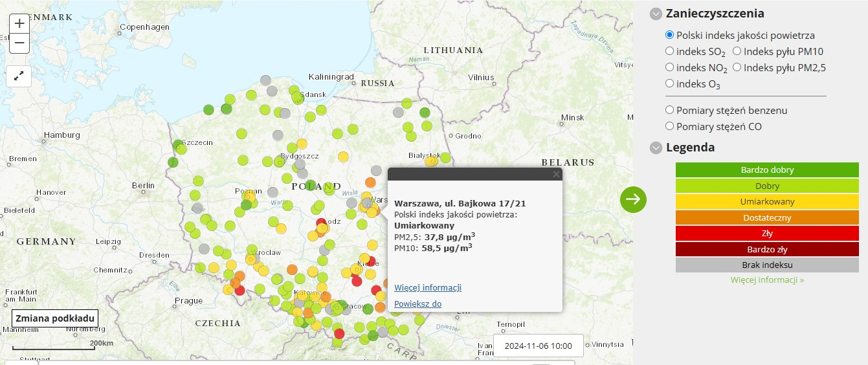Collapse the Zanieczyszczenia section
The height and width of the screenshot is (365, 868).
tap(656, 14)
